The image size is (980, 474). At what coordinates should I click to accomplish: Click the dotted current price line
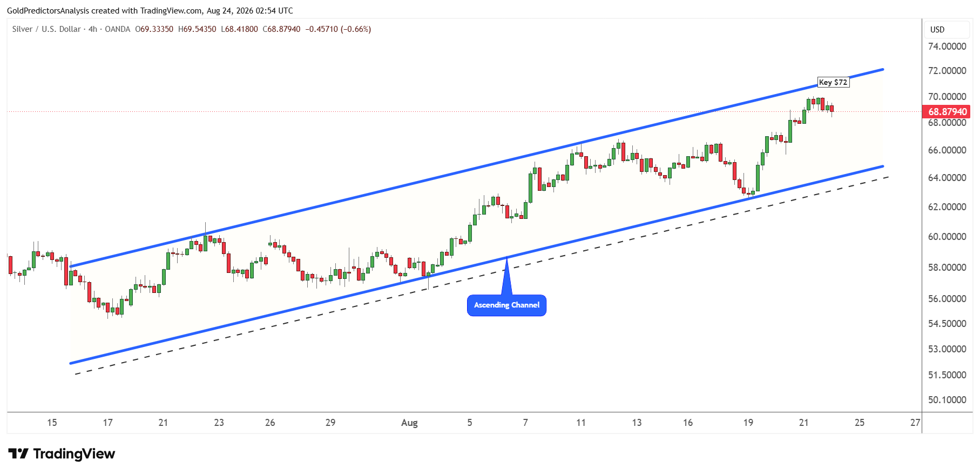click(464, 112)
